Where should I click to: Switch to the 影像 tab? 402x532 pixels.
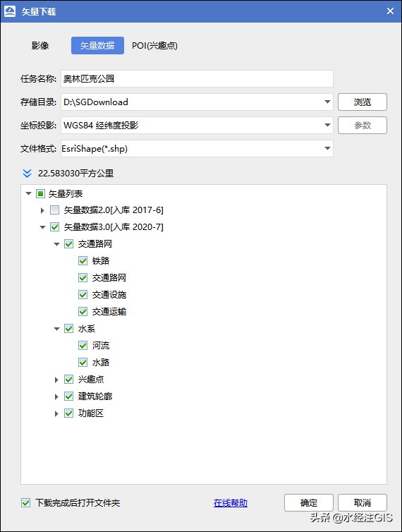click(40, 45)
